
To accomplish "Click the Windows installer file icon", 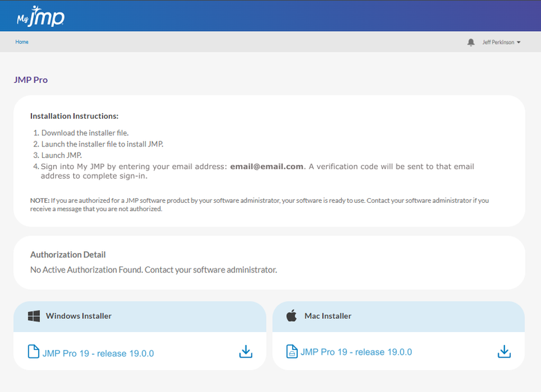I will (x=33, y=352).
